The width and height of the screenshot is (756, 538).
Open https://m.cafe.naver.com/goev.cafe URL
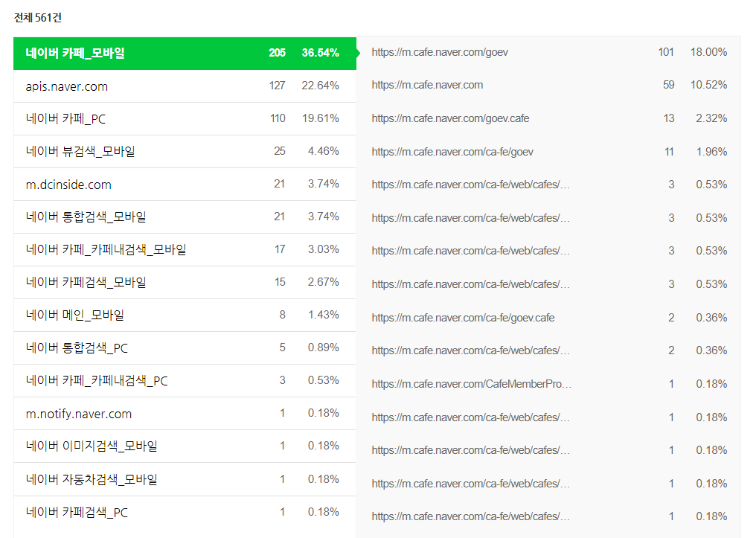point(450,118)
